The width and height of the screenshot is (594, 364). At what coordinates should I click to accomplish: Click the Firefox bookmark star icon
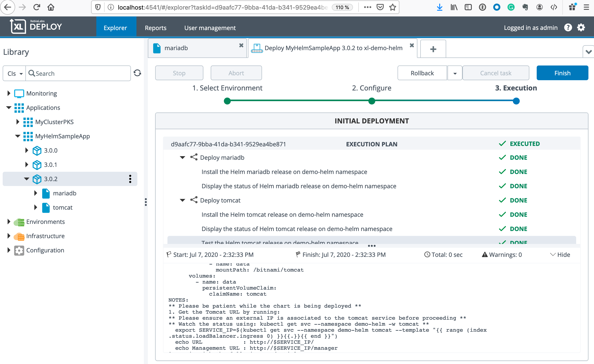tap(392, 7)
